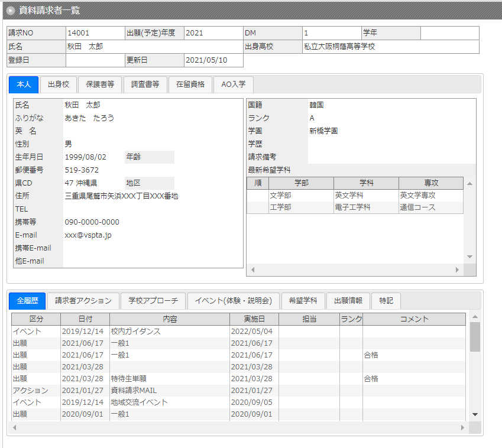Click the 最新希望学科 table scroll-down arrow
The width and height of the screenshot is (502, 448).
(x=469, y=257)
